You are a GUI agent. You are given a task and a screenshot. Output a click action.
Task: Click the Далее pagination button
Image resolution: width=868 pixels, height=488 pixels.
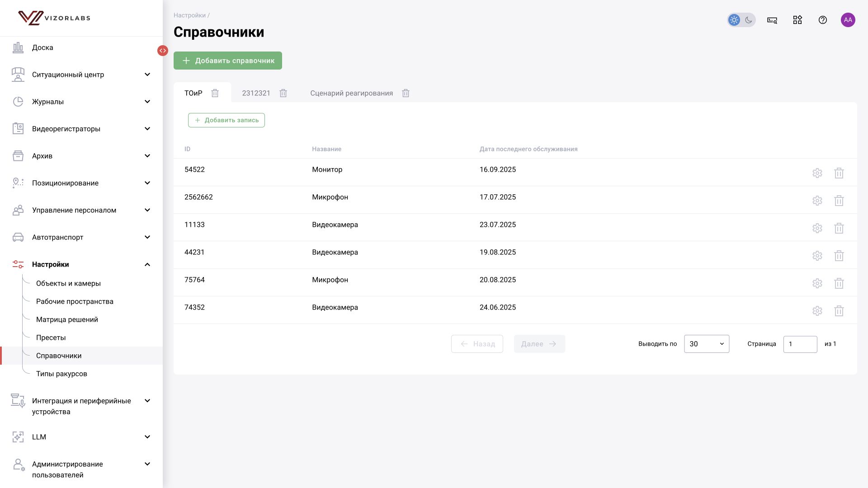tap(539, 344)
